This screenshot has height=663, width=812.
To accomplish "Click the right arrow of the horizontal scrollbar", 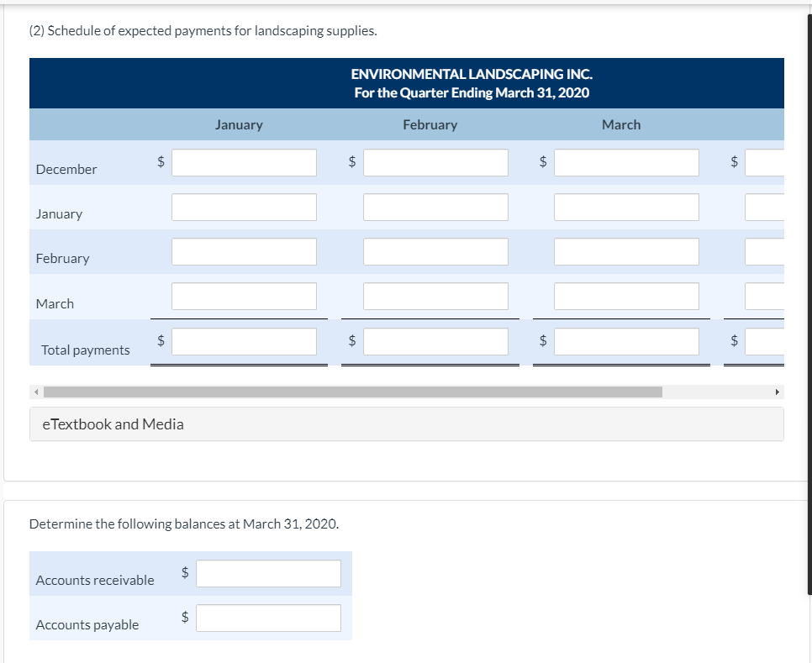I will (x=778, y=391).
